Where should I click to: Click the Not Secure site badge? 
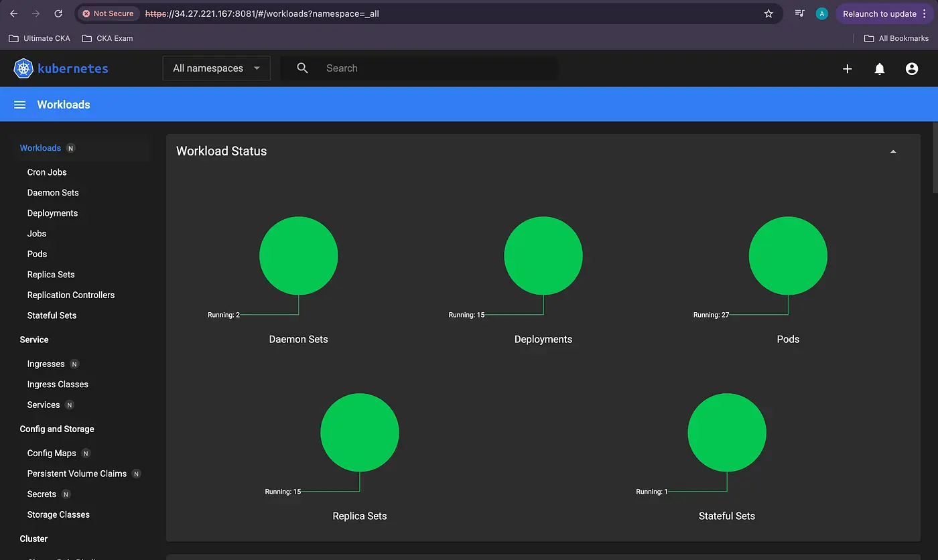(108, 13)
